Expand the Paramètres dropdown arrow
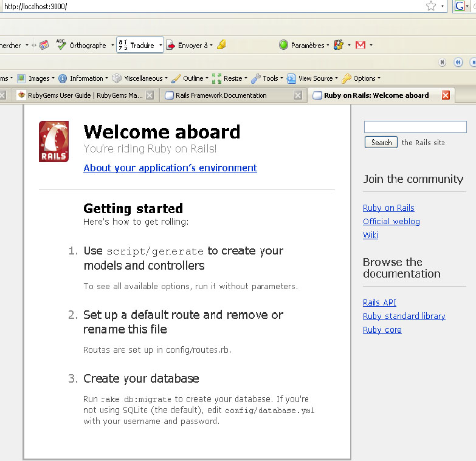476x461 pixels. point(328,45)
